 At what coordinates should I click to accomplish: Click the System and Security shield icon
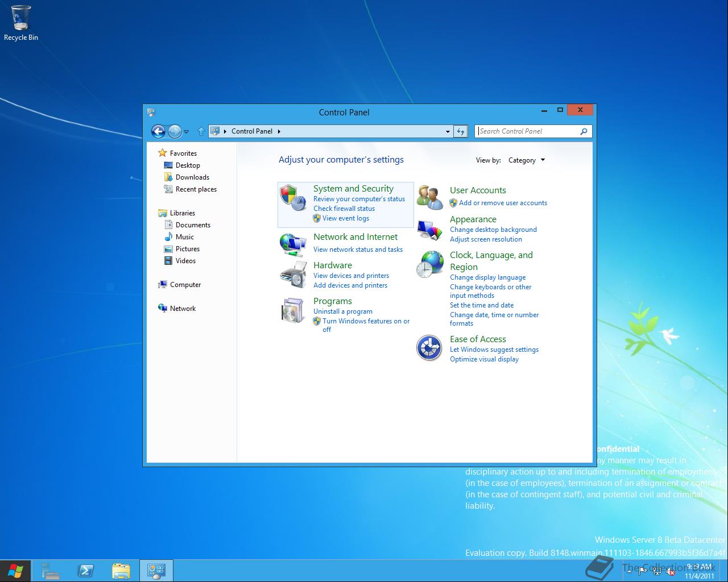pyautogui.click(x=293, y=197)
